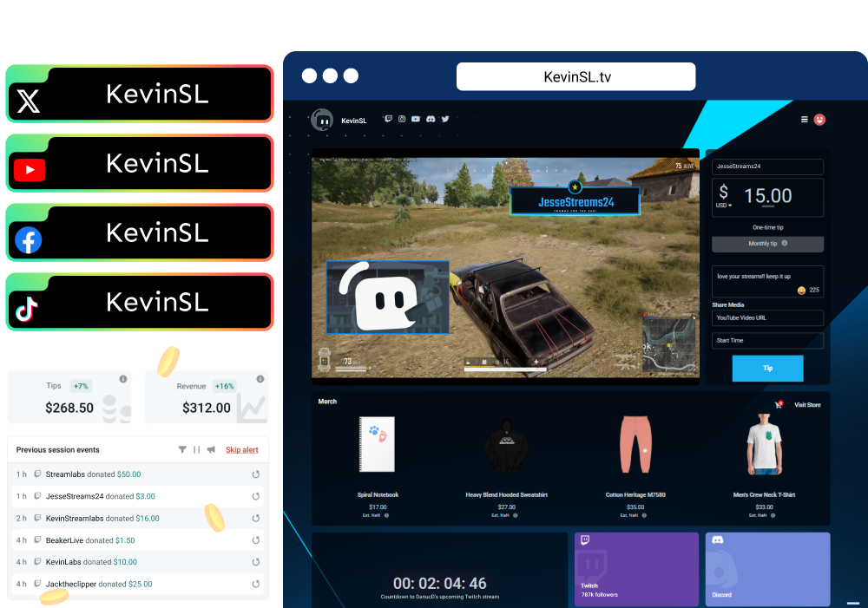Open the Discord icon in the header
This screenshot has height=608, width=868.
[431, 119]
